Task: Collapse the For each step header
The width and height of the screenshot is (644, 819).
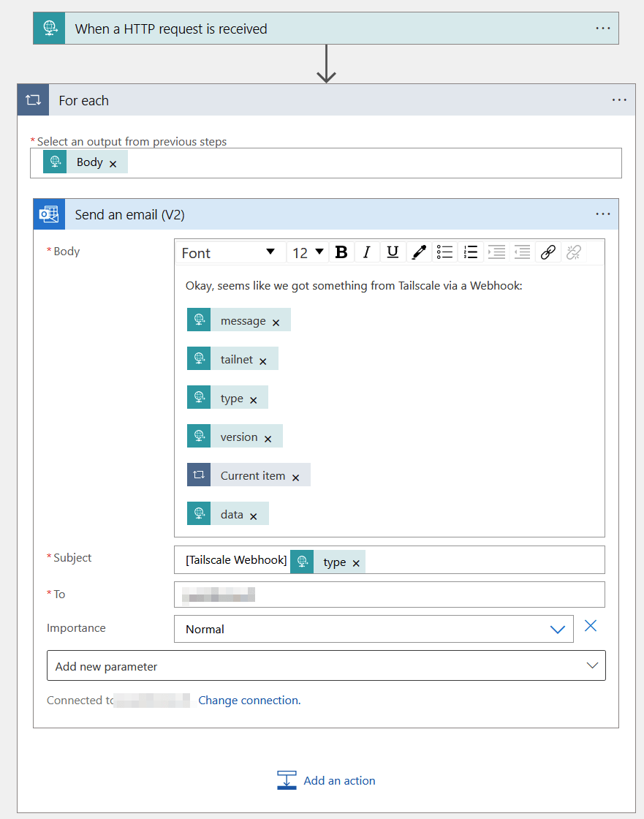Action: (327, 99)
